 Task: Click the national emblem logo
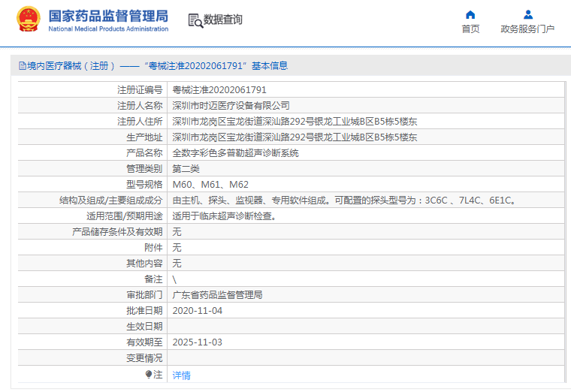29,20
